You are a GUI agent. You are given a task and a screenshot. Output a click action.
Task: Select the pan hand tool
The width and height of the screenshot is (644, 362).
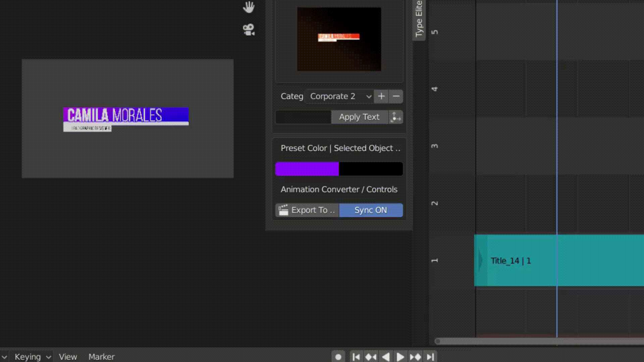tap(249, 7)
